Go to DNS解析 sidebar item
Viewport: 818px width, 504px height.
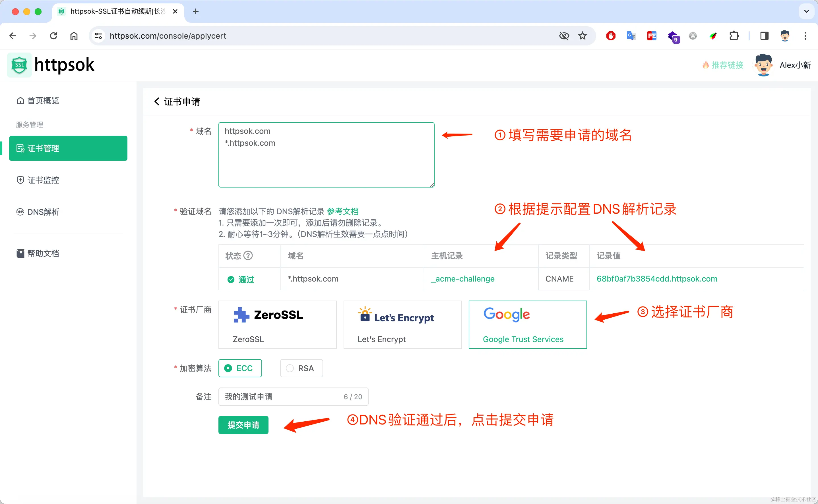click(43, 212)
